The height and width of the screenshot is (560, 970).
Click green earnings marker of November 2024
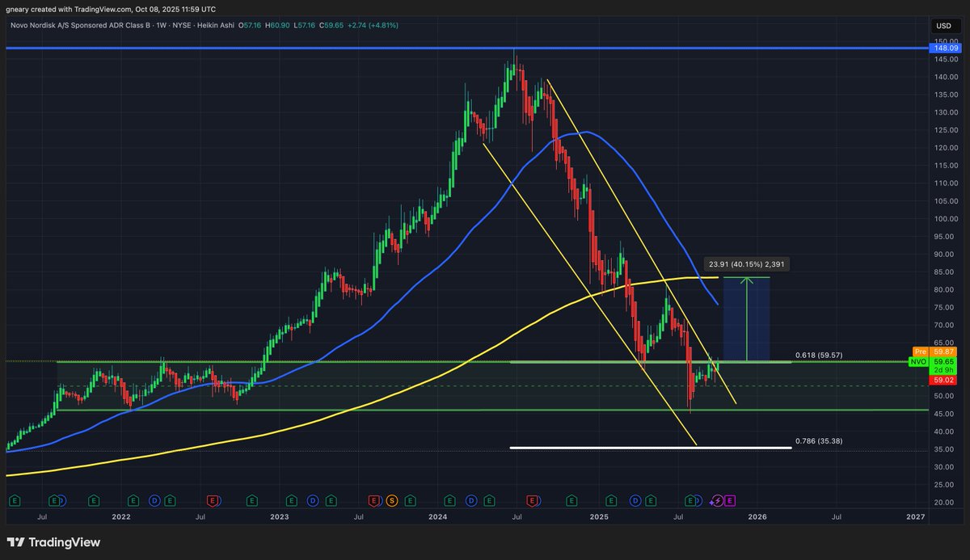coord(571,501)
